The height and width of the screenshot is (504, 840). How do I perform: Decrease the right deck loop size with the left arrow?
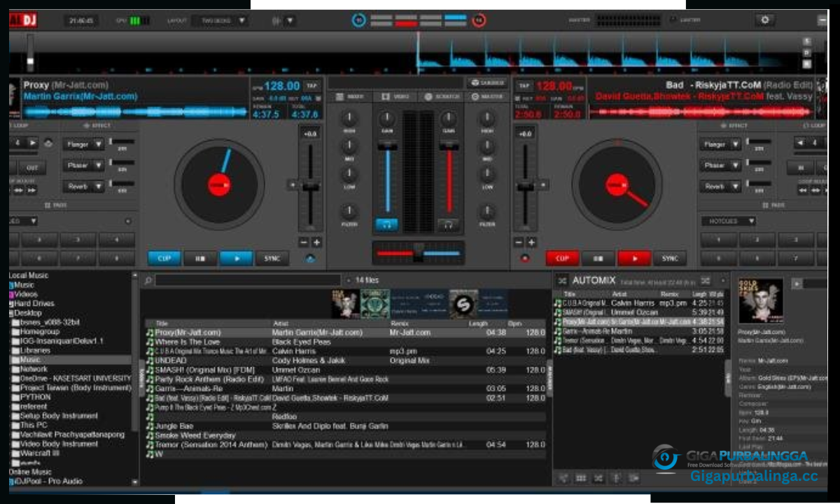pos(800,143)
